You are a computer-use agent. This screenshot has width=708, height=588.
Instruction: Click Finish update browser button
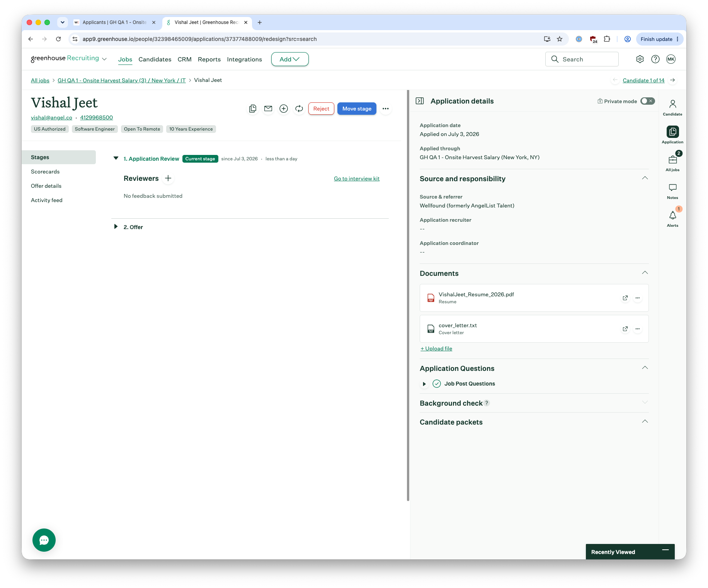[659, 39]
